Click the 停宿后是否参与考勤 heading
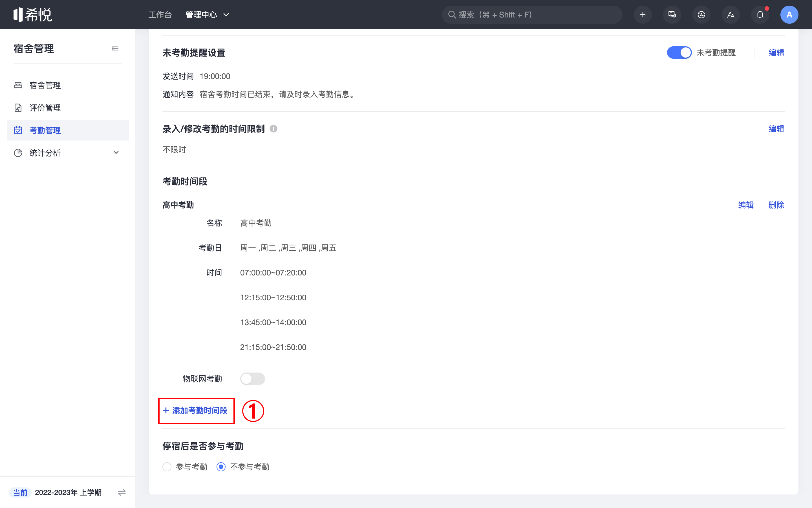This screenshot has width=812, height=508. coord(203,446)
